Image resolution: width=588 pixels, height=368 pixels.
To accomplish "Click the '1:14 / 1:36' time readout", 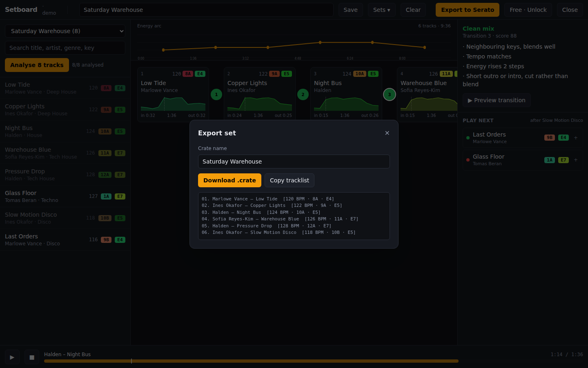I will tap(567, 355).
